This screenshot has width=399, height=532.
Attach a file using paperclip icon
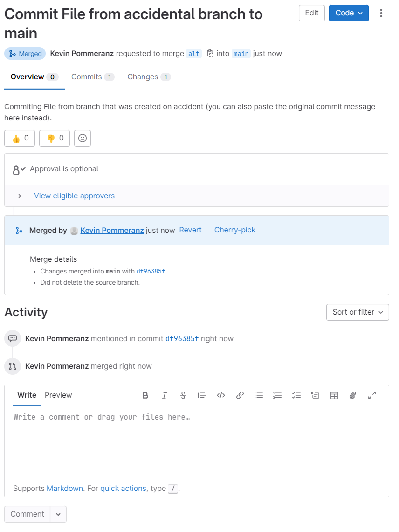[353, 395]
